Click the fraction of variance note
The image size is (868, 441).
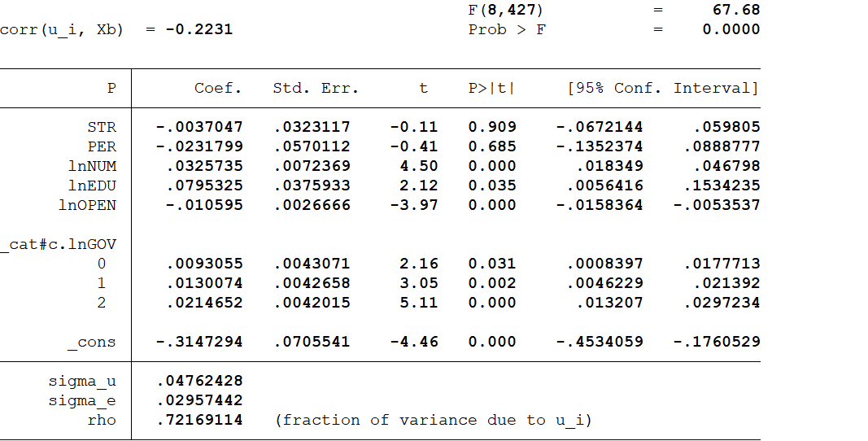coord(434,420)
